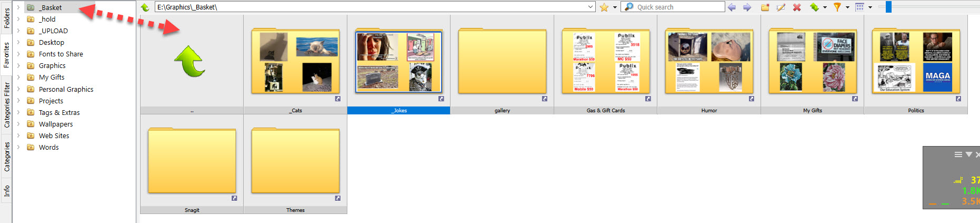This screenshot has height=223, width=980.
Task: Go up one folder with green toolbar arrow
Action: click(145, 7)
